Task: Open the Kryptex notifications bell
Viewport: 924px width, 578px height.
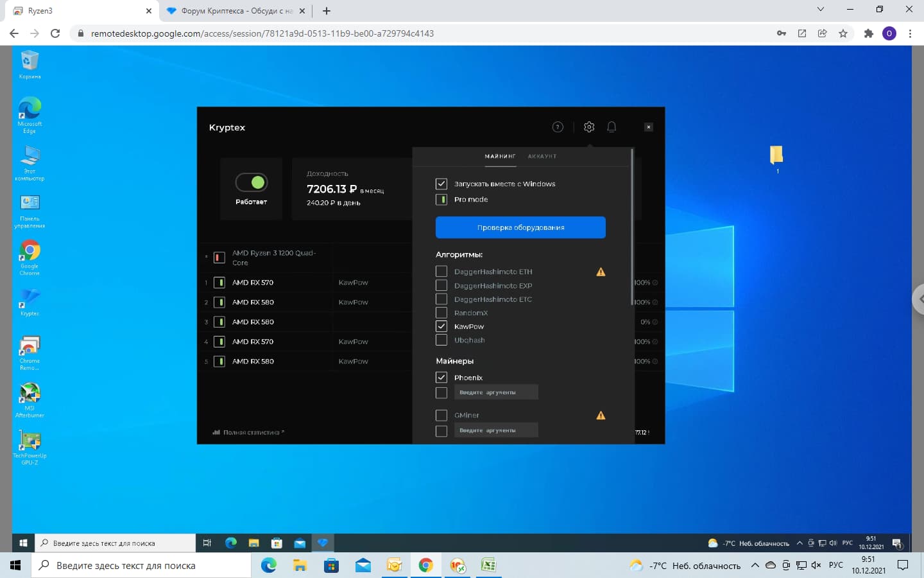Action: point(612,127)
